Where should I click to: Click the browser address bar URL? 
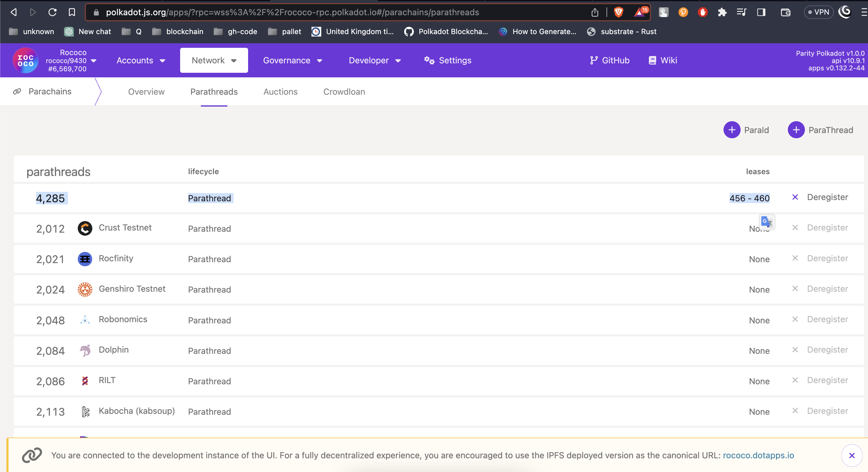pyautogui.click(x=293, y=12)
